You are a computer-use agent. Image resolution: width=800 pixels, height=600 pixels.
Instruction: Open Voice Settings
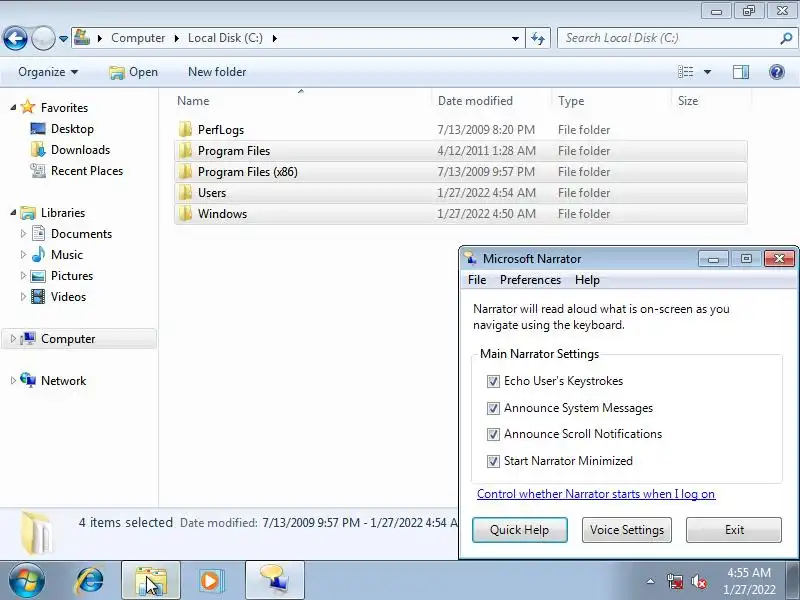pyautogui.click(x=627, y=530)
